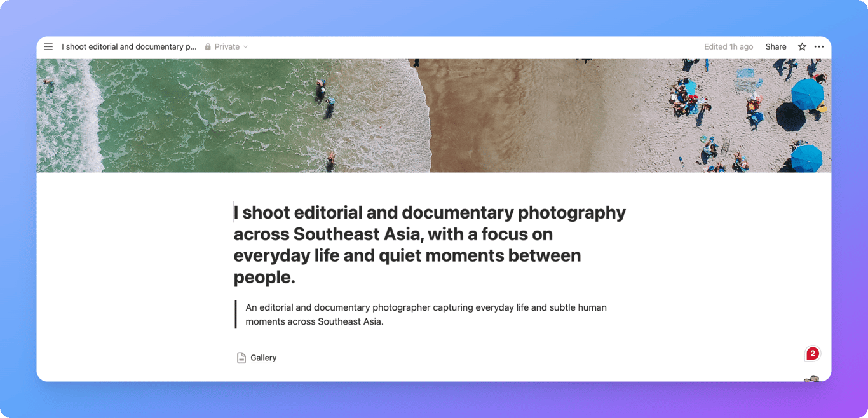868x418 pixels.
Task: Click the document icon beside Gallery
Action: [x=241, y=357]
